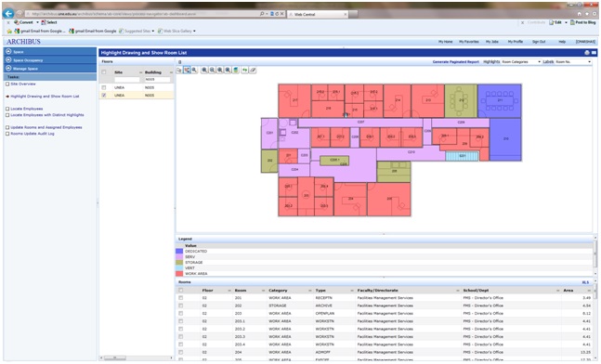Viewport: 601px width, 364px height.
Task: Open Help in top menu
Action: tap(562, 42)
